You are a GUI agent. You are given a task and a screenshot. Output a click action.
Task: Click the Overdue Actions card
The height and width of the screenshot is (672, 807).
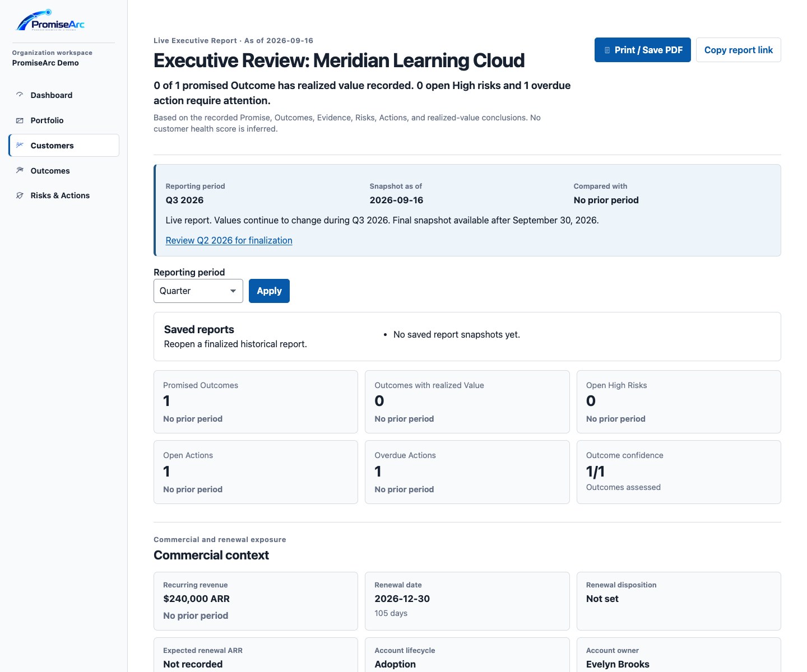point(467,472)
